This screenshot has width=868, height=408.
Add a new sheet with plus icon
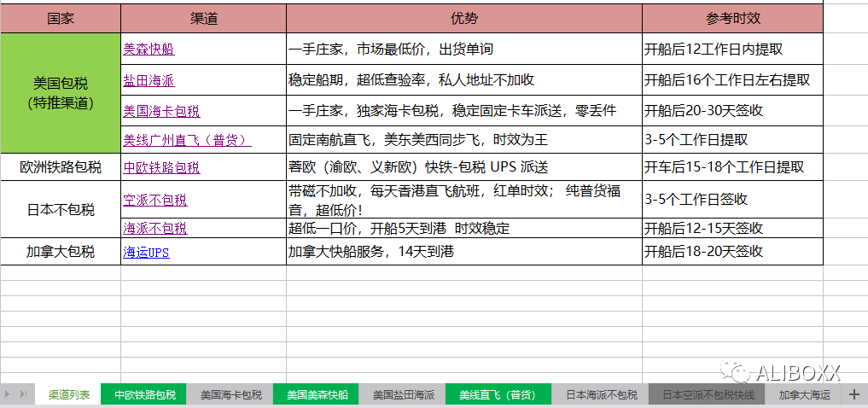(854, 394)
